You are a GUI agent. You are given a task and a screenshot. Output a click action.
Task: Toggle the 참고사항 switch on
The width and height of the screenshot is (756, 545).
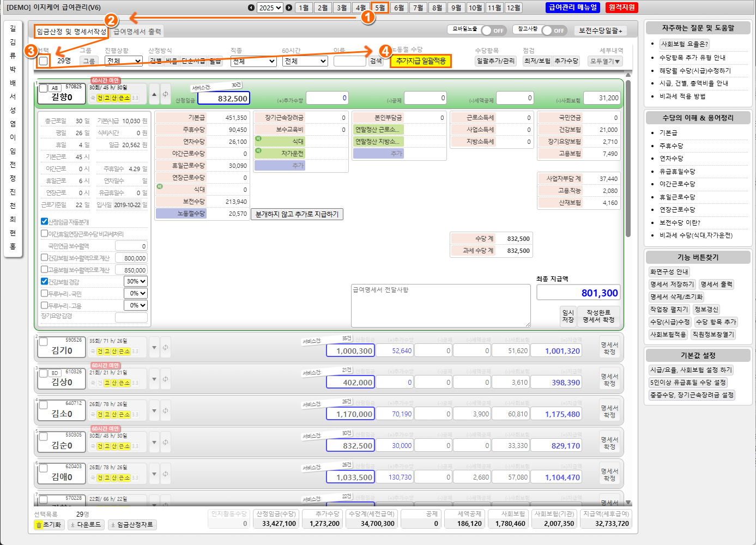[x=553, y=31]
